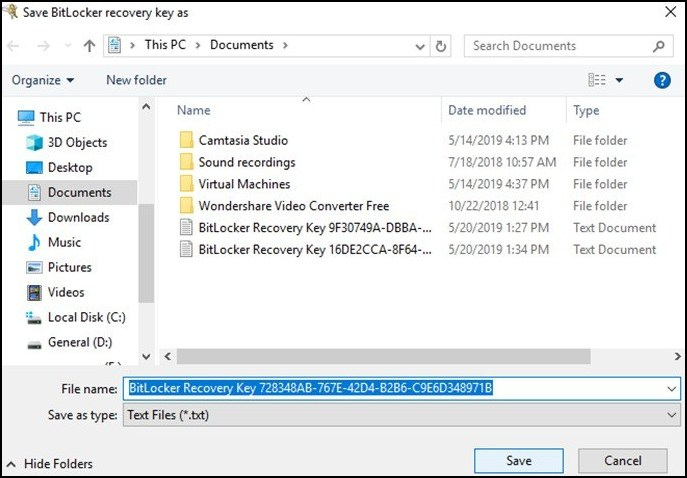Click the horizontal scrollbar thumb
Viewport: 687px width, 478px height.
tap(383, 356)
